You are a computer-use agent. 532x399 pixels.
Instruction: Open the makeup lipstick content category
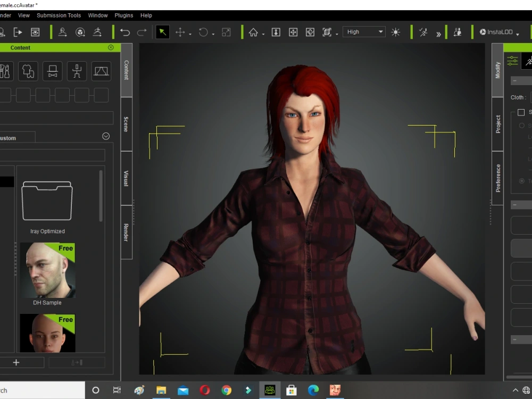click(x=4, y=71)
